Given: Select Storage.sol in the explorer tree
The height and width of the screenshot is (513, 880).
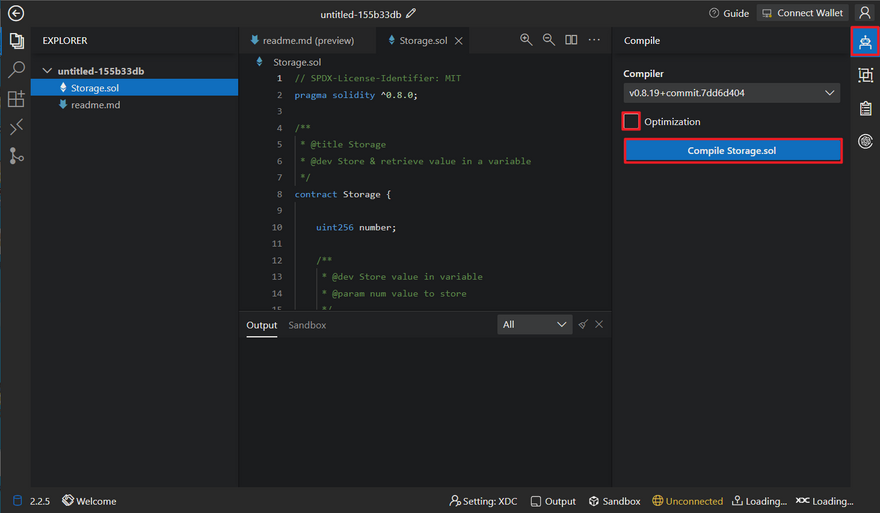Looking at the screenshot, I should point(134,88).
